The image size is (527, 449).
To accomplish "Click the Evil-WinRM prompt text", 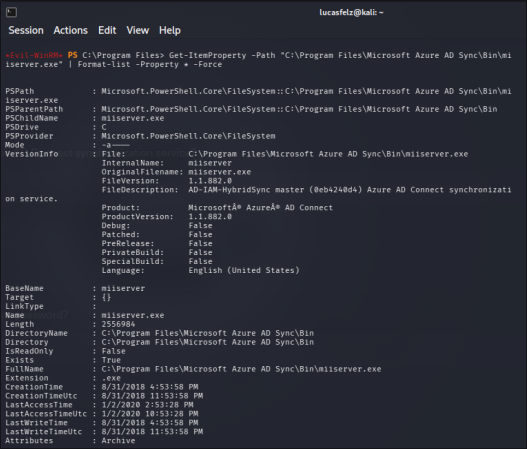I will (x=34, y=55).
